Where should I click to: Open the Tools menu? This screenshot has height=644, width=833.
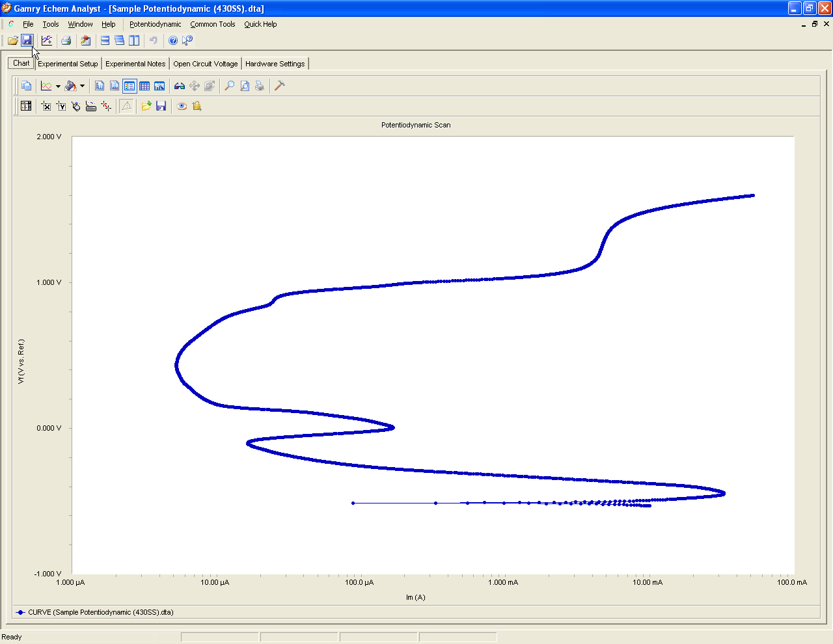51,24
